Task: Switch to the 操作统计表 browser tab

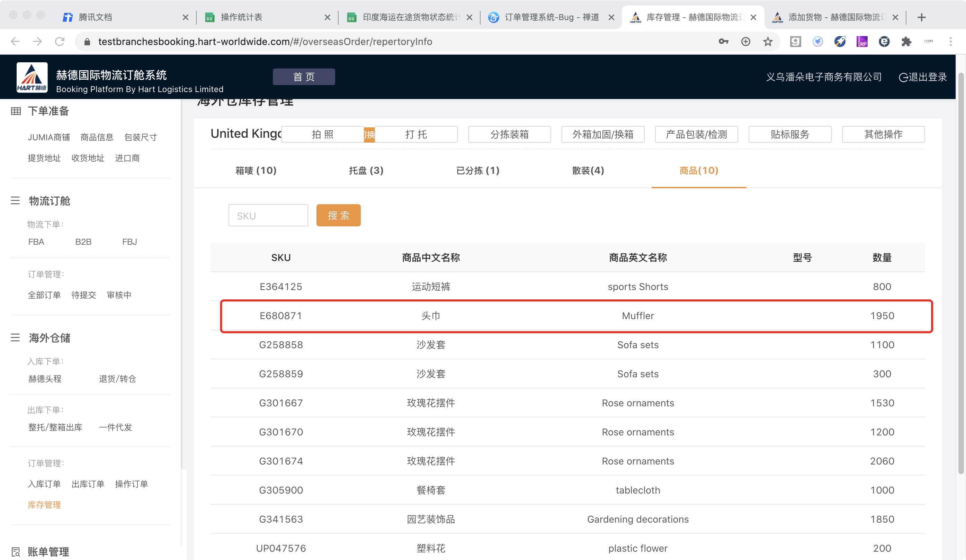Action: (x=267, y=17)
